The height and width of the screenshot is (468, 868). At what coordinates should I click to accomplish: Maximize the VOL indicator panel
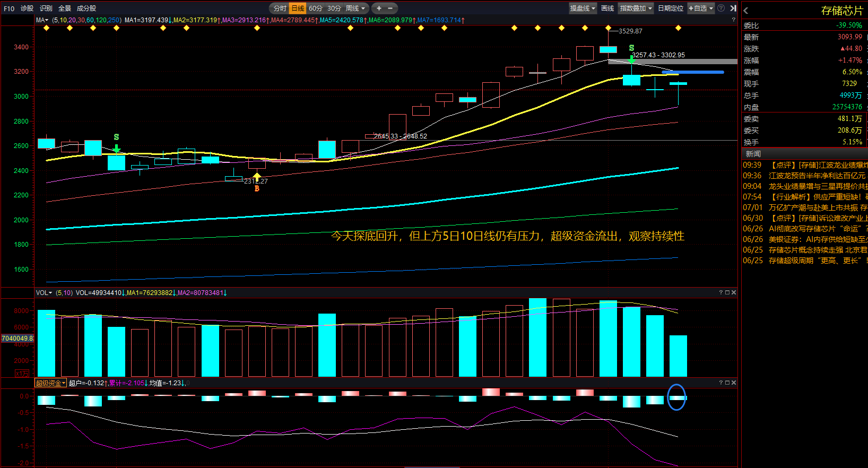click(x=727, y=292)
